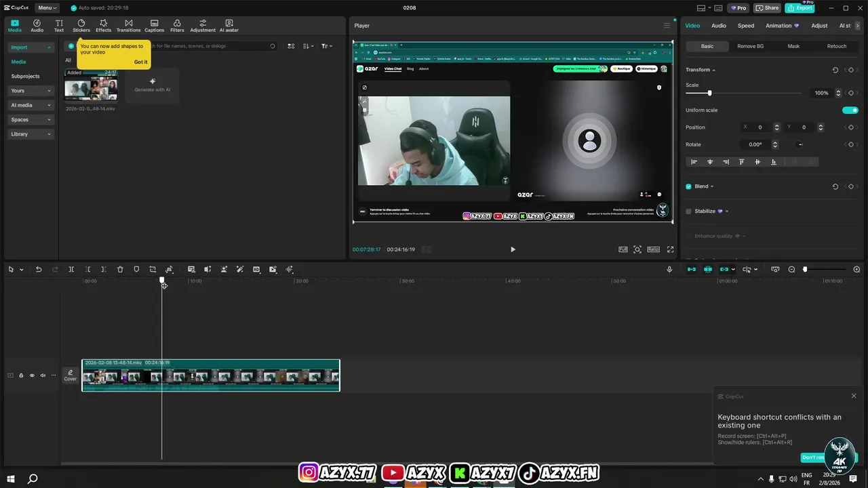Enable the Stabilize checkbox

[688, 211]
